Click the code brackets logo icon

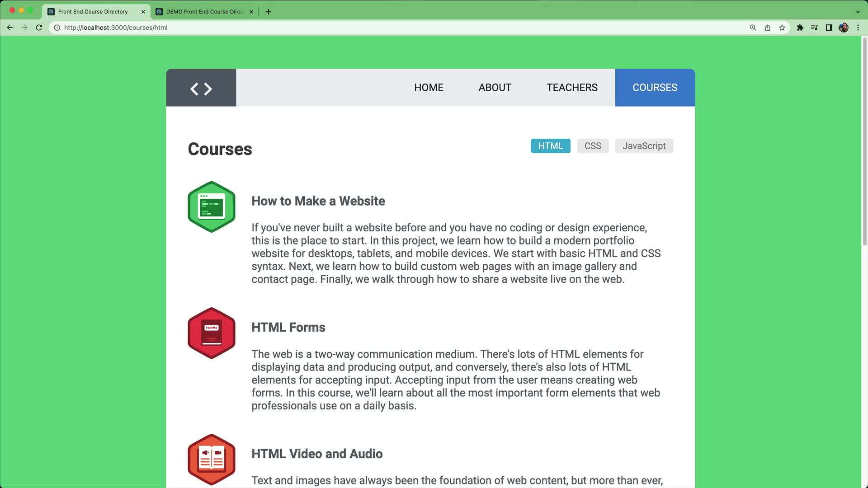click(x=201, y=89)
